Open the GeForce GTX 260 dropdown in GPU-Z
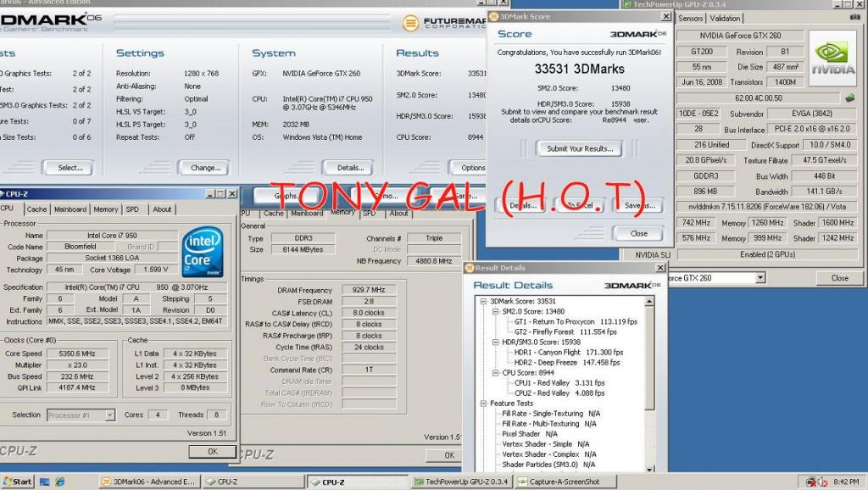 [760, 277]
